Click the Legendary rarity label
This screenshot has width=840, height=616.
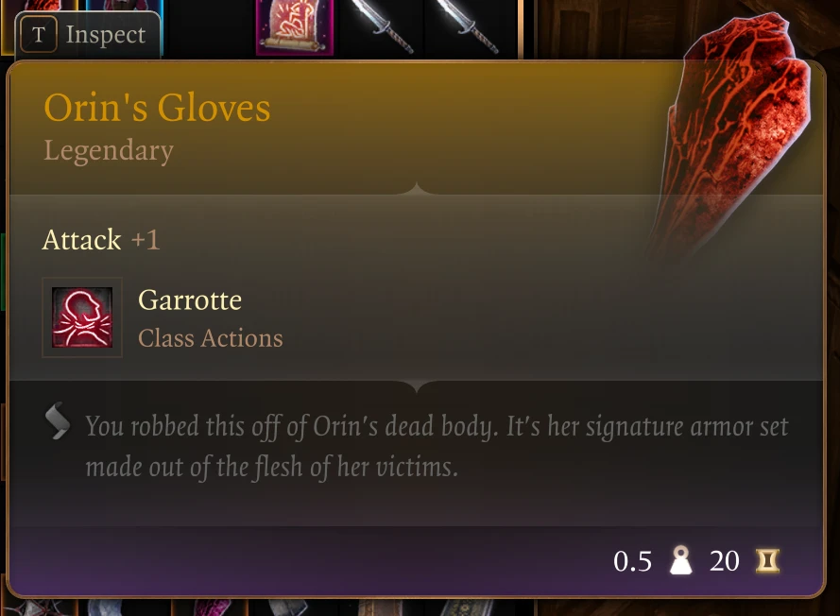point(109,150)
